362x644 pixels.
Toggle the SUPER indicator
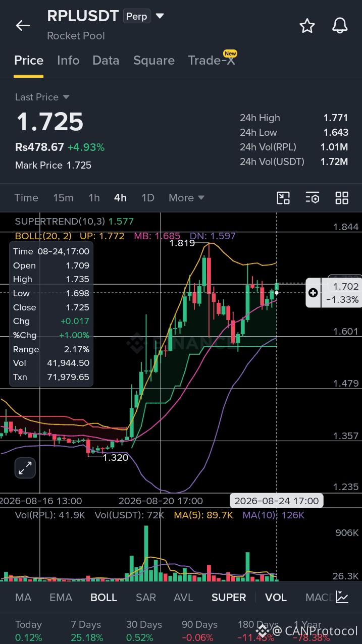[229, 598]
